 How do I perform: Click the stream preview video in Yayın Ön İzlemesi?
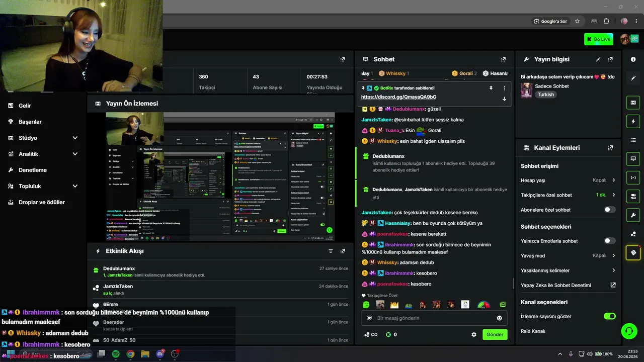[x=220, y=176]
